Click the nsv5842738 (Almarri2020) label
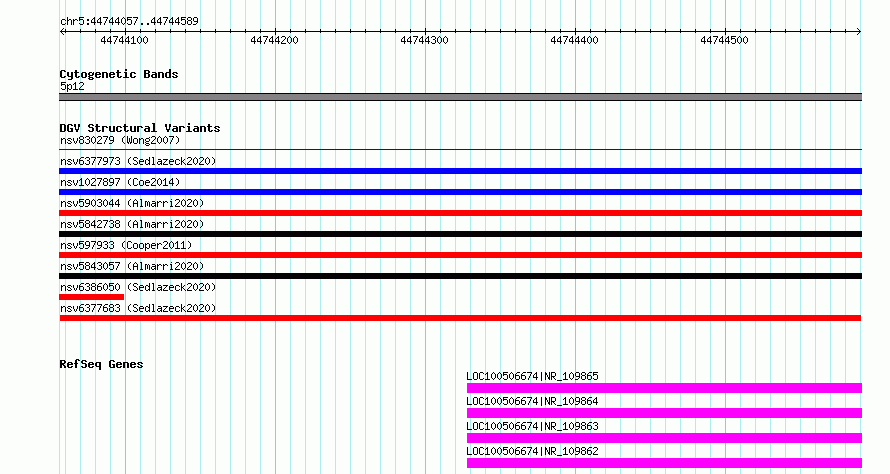This screenshot has width=890, height=474. point(132,224)
